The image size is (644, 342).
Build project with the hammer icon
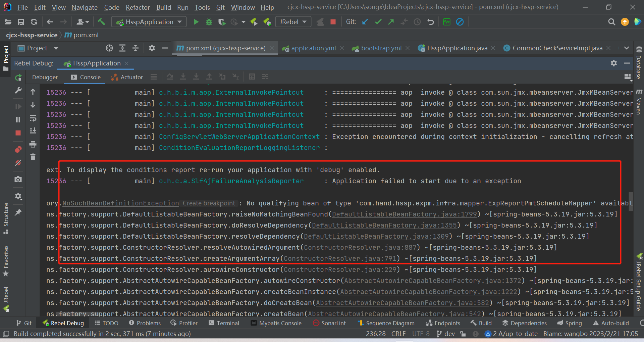click(101, 22)
